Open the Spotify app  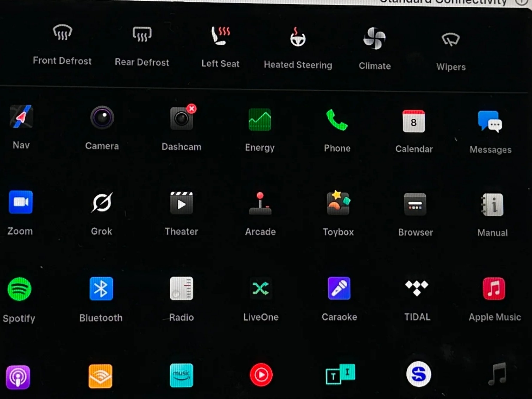19,289
